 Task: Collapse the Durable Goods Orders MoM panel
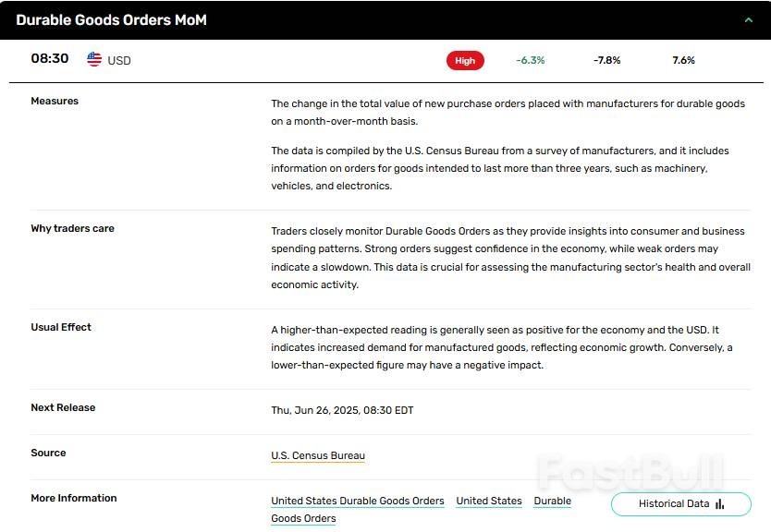[750, 19]
